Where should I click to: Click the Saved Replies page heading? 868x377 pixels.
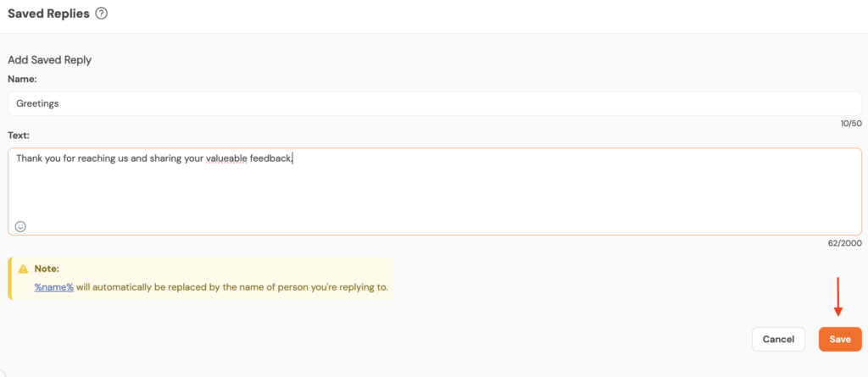pos(48,14)
